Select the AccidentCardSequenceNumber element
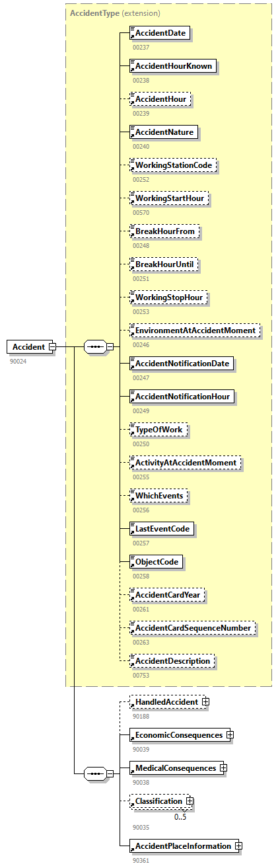Image resolution: width=280 pixels, height=868 pixels. 192,627
